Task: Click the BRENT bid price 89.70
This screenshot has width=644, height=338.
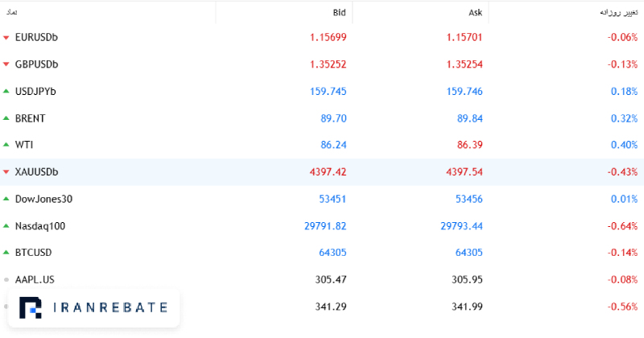Action: point(333,118)
